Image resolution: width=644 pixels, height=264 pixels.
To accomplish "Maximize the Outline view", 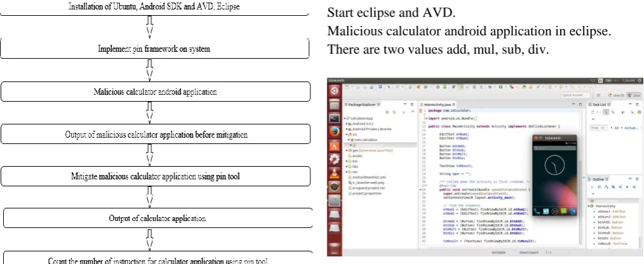I will pyautogui.click(x=638, y=179).
